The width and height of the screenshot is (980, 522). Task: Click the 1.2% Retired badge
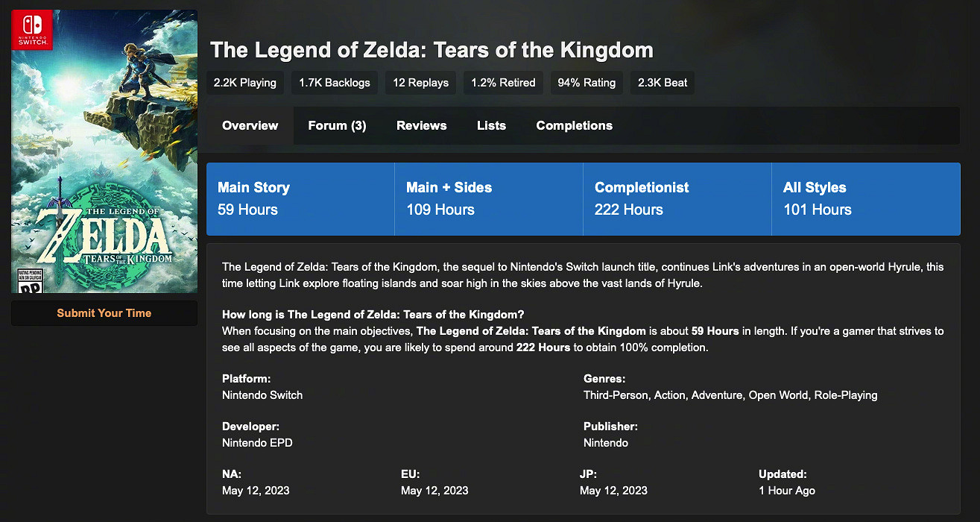503,83
